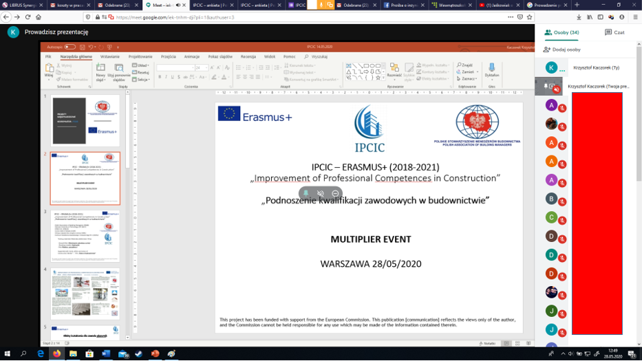Bookmark page with star icon

[529, 17]
